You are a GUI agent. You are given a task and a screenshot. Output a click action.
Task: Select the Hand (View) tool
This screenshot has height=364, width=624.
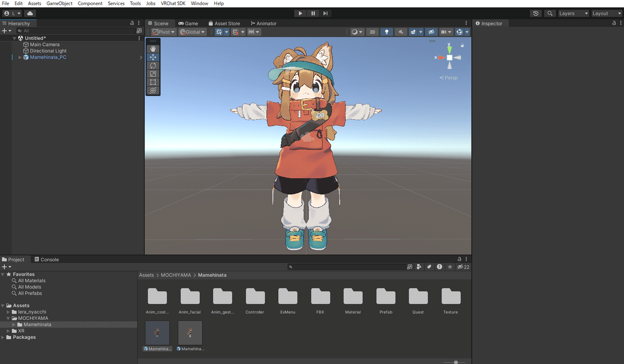click(x=153, y=49)
